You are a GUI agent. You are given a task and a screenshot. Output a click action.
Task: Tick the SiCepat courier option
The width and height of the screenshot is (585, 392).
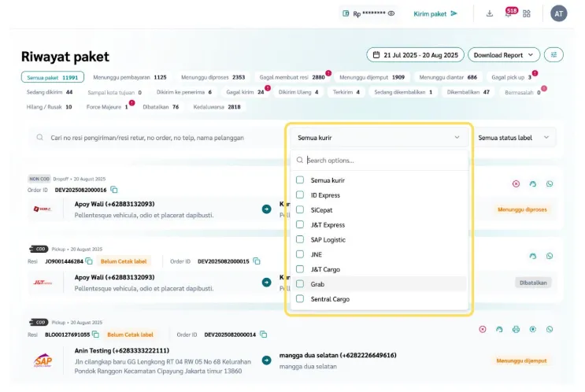pos(300,209)
